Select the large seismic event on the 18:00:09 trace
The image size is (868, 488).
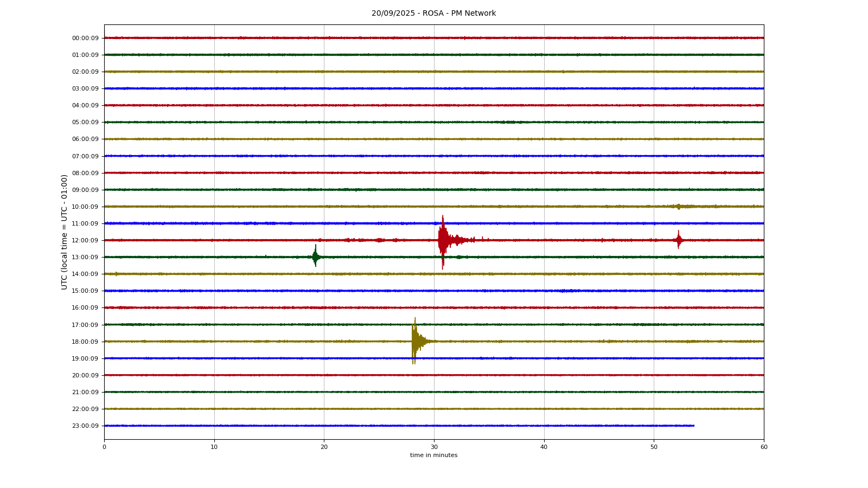pos(414,341)
